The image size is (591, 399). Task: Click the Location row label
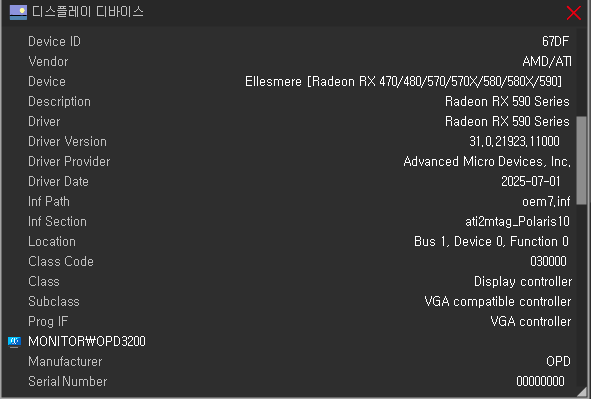(x=52, y=242)
